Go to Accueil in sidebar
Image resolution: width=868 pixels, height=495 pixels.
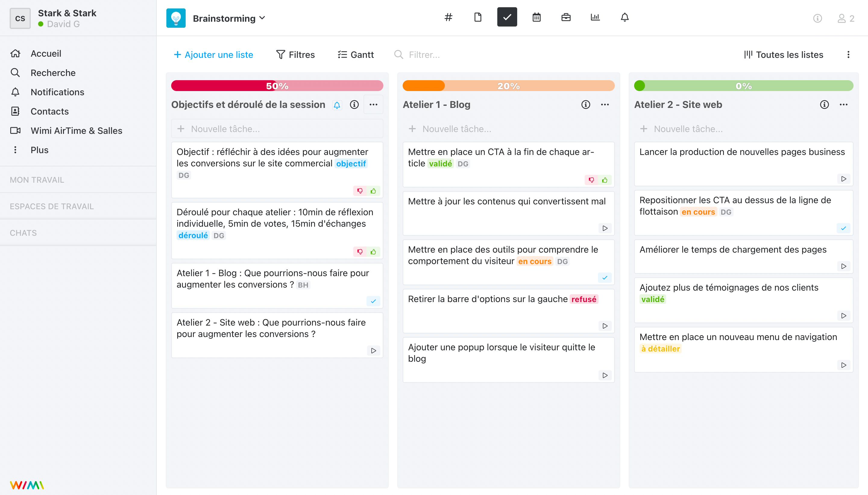click(x=46, y=53)
